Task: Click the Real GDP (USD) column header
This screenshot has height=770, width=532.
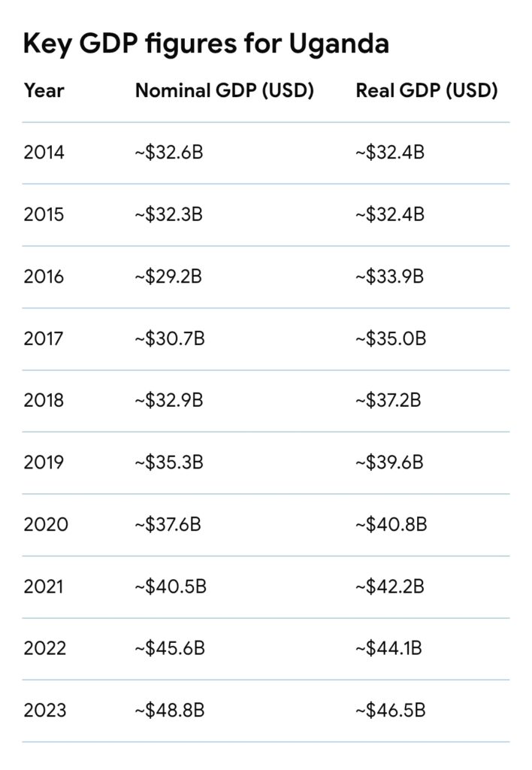Action: point(426,91)
